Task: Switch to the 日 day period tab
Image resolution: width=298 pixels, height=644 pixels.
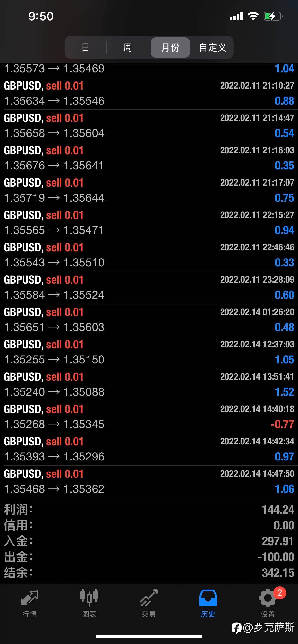Action: (85, 47)
